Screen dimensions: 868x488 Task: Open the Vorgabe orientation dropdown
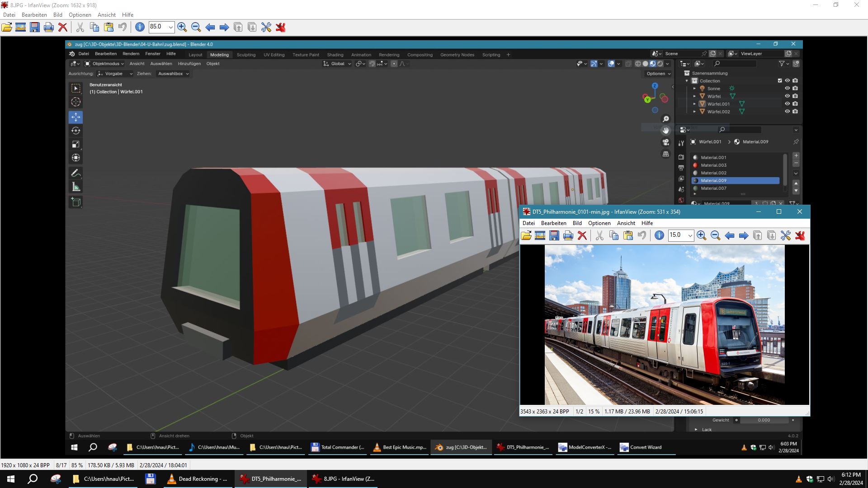click(x=115, y=74)
